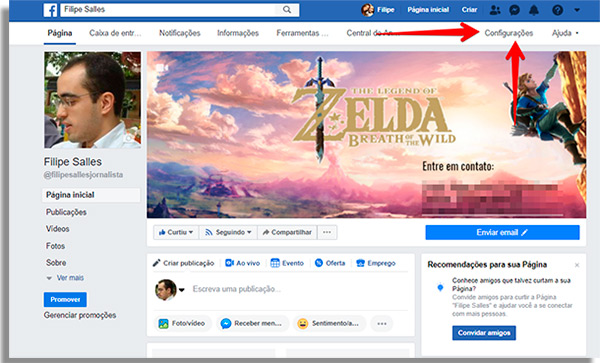This screenshot has width=600, height=363.
Task: Click the Receber mensagens button
Action: click(x=252, y=324)
